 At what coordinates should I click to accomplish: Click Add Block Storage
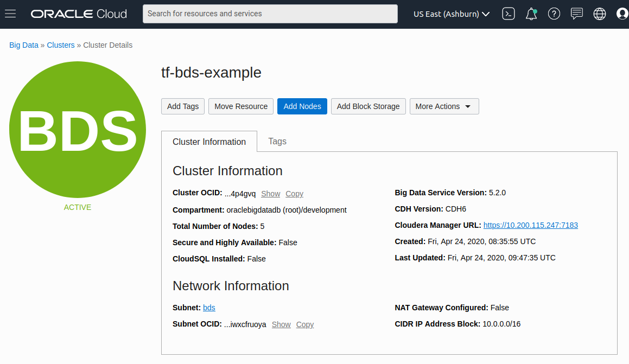pyautogui.click(x=368, y=106)
